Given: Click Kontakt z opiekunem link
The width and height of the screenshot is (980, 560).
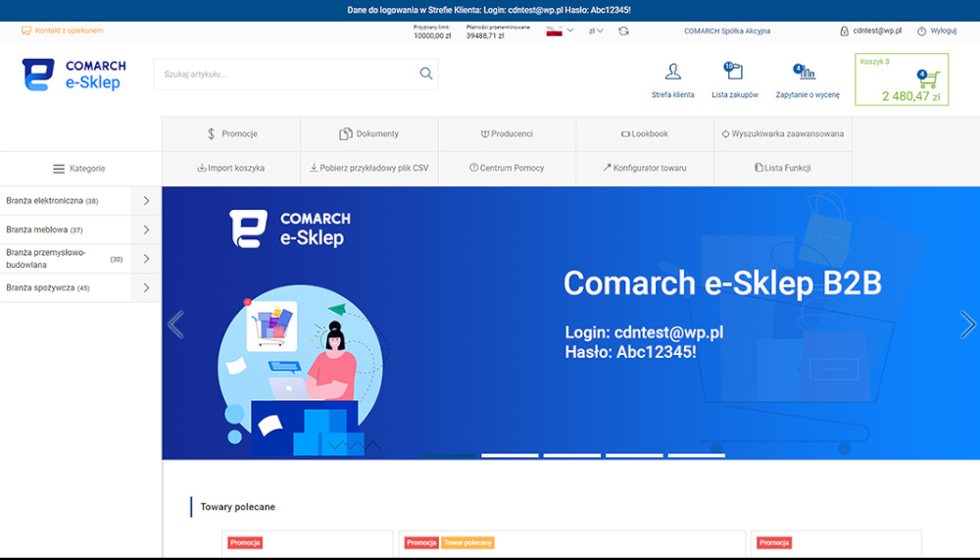Looking at the screenshot, I should [63, 31].
